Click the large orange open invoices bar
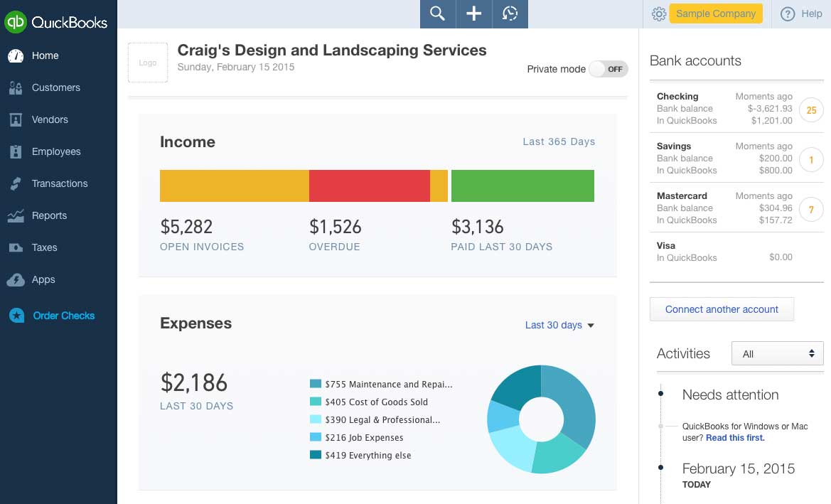The height and width of the screenshot is (504, 831). (235, 186)
